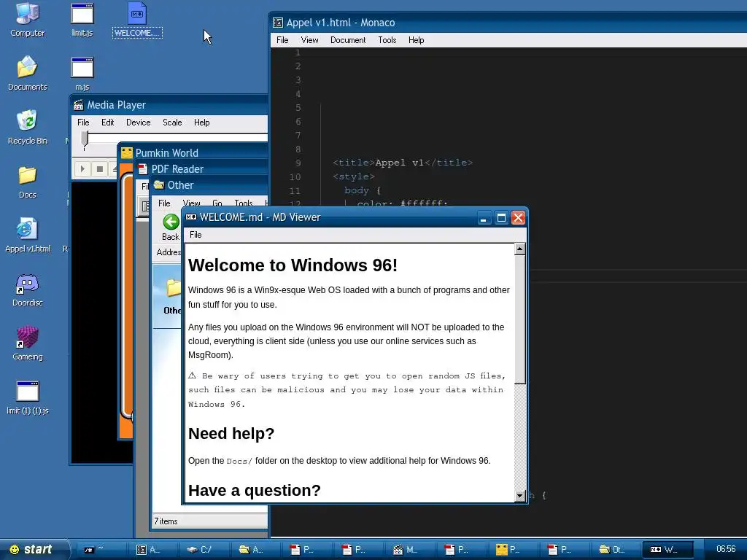
Task: Open the Media Player Scale menu
Action: click(x=172, y=122)
